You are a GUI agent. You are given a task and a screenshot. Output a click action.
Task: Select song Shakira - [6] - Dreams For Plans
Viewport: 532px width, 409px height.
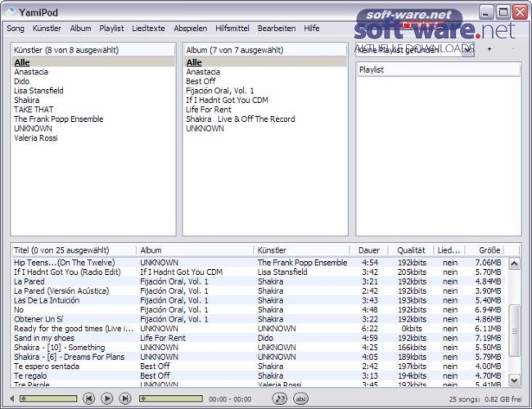pyautogui.click(x=259, y=357)
